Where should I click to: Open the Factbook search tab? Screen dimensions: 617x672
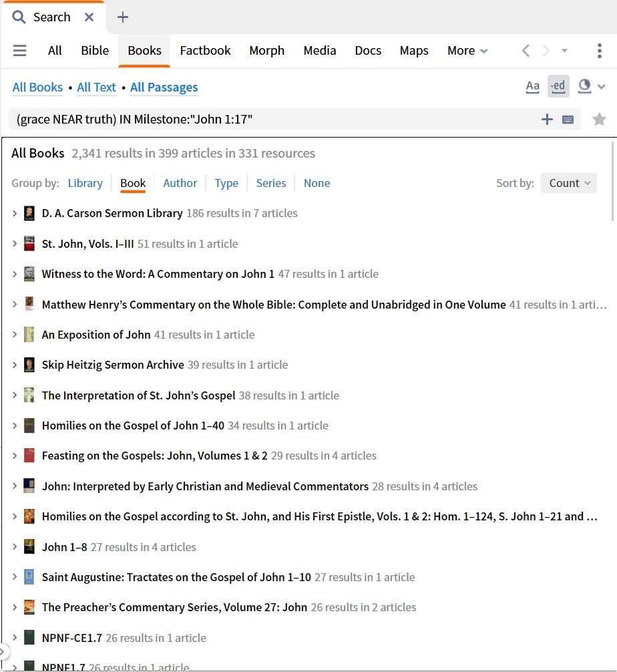tap(205, 51)
